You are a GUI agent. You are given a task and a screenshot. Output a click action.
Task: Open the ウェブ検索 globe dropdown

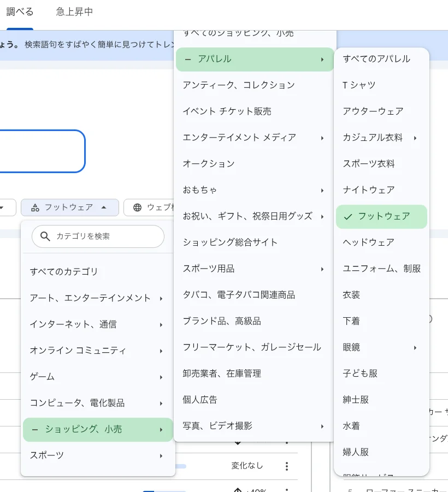[x=150, y=208]
